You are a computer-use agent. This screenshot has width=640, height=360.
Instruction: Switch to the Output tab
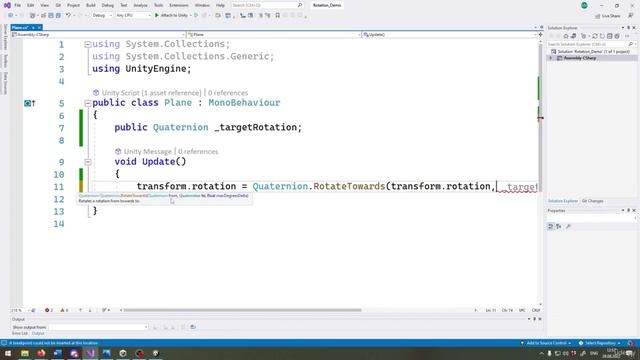[x=38, y=333]
